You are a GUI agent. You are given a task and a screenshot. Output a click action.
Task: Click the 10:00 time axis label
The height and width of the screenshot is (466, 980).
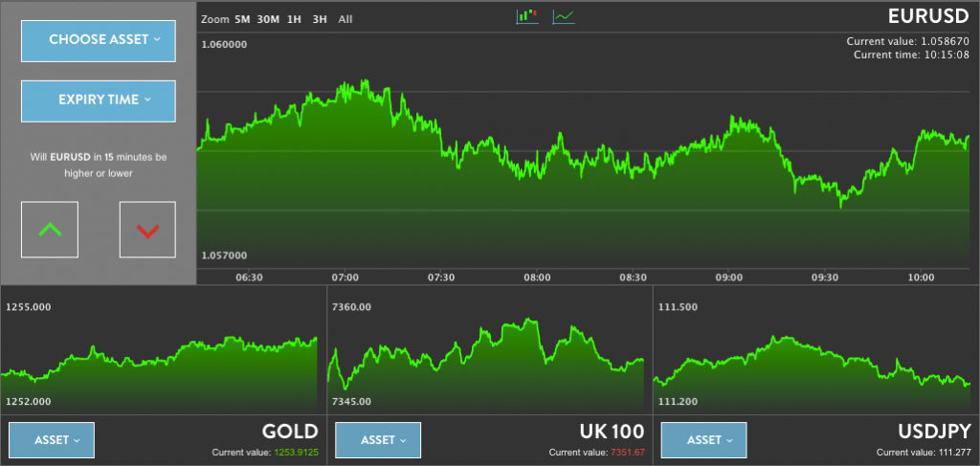coord(921,277)
